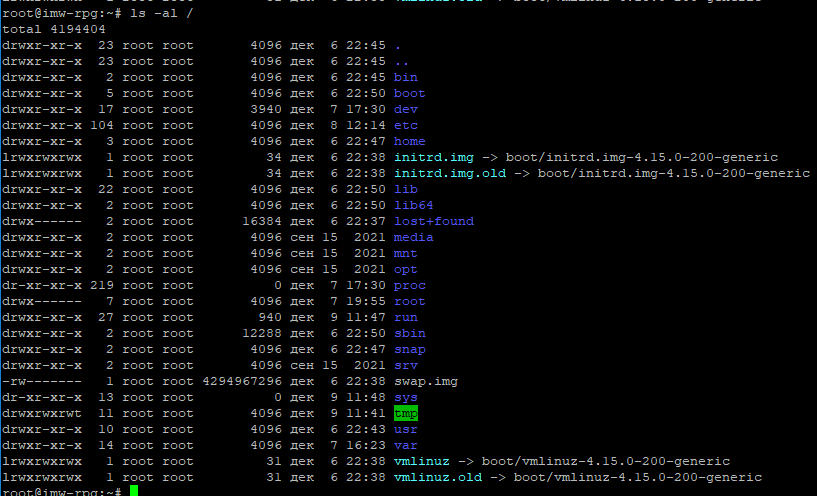Click the typed 'ls -al /' command
This screenshot has width=817, height=496.
[x=162, y=13]
